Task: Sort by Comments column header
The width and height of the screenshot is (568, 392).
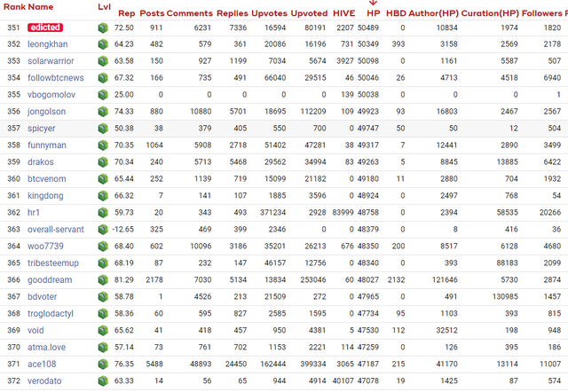Action: (x=190, y=13)
